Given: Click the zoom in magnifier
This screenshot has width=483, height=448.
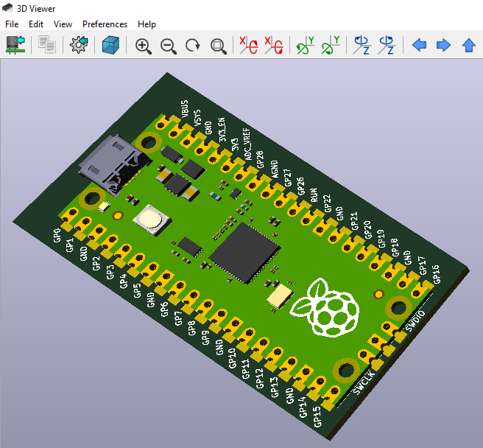Looking at the screenshot, I should pos(144,46).
